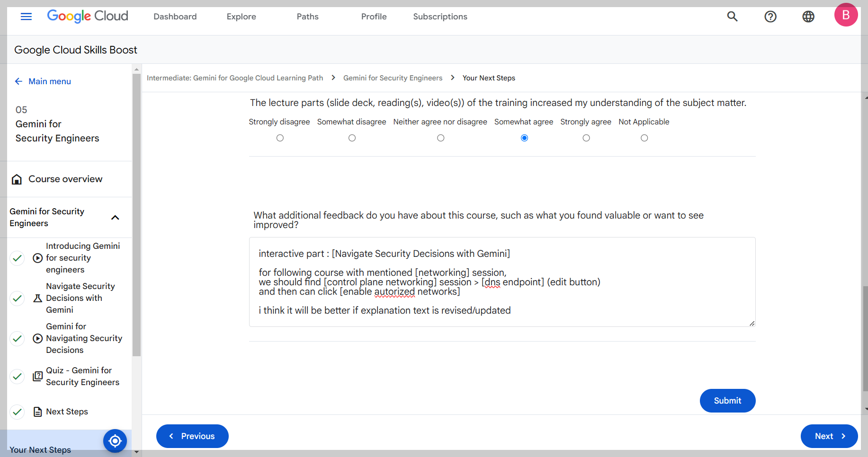The height and width of the screenshot is (457, 868).
Task: Click the completed checkmark for Navigate Security Decisions
Action: click(x=18, y=298)
